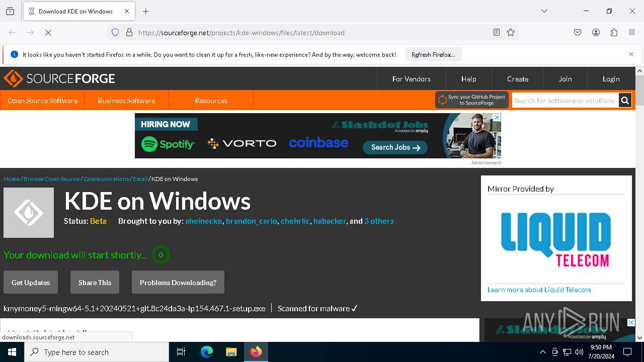644x362 pixels.
Task: Save page to Pocket
Action: 578,33
